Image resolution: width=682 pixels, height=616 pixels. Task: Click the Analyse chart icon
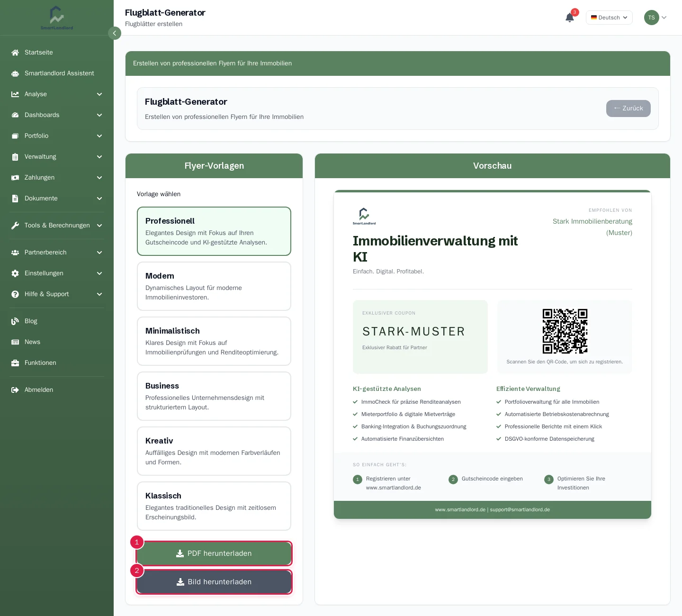pos(15,94)
